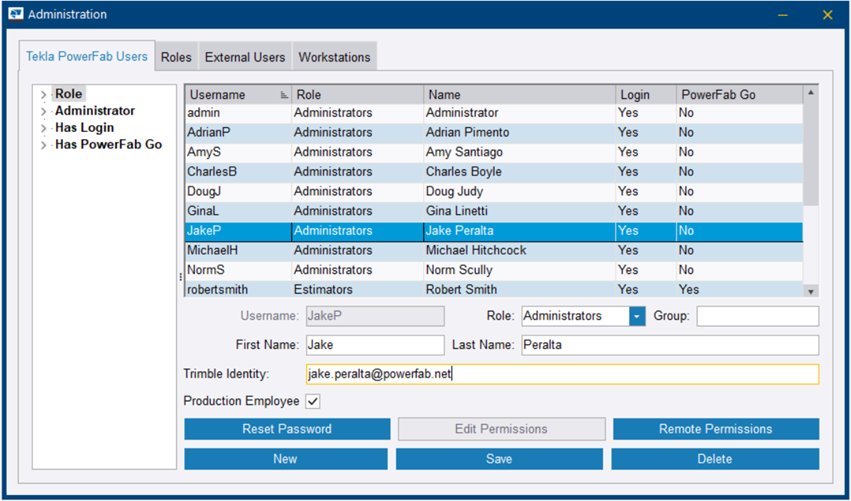Switch to the Roles tab
Screen dimensions: 851x501
pyautogui.click(x=176, y=57)
